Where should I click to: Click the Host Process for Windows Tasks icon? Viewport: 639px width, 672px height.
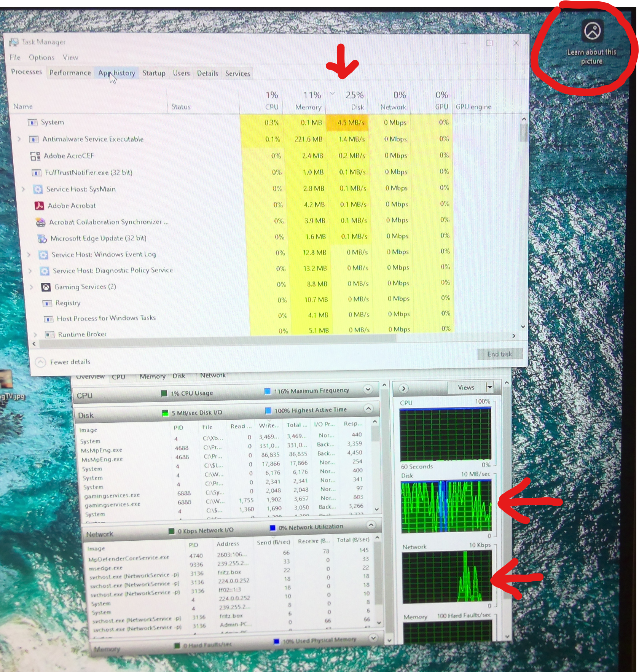pos(48,319)
